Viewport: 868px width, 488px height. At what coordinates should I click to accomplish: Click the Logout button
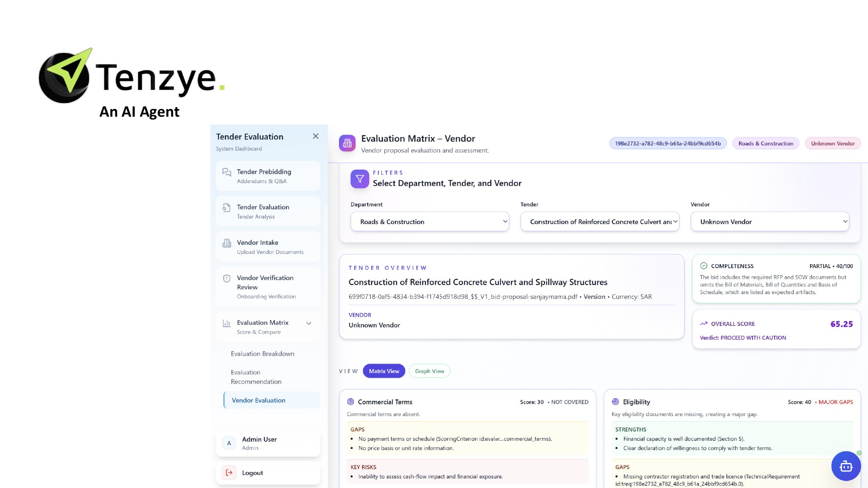pyautogui.click(x=268, y=472)
